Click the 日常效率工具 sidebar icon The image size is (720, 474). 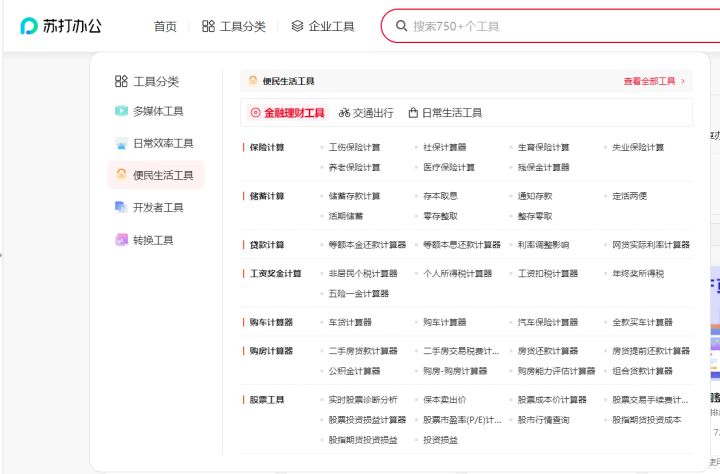(121, 143)
